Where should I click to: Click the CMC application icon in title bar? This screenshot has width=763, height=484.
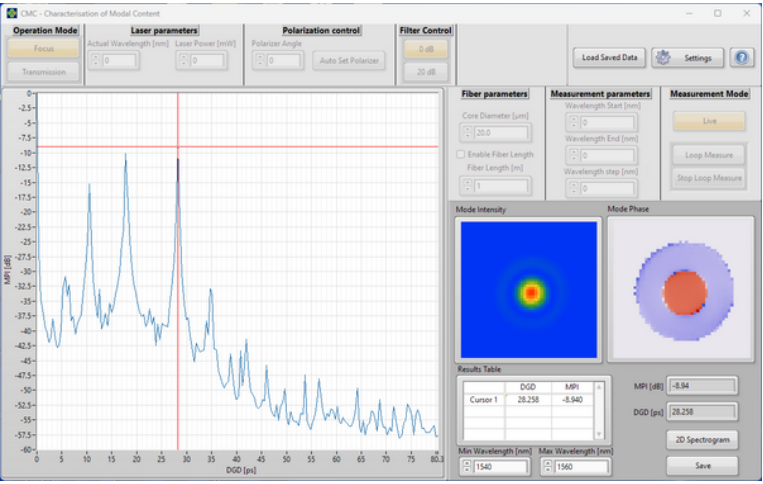[x=11, y=13]
